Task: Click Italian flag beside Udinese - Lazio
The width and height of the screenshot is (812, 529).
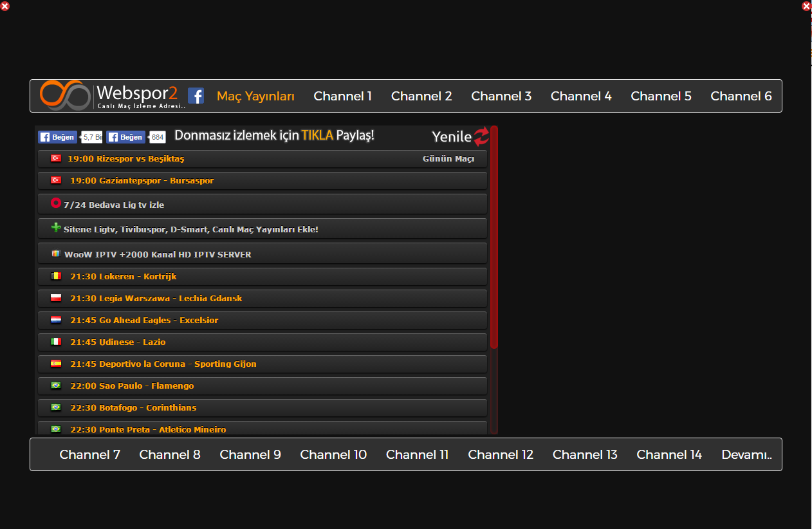Action: pyautogui.click(x=56, y=342)
